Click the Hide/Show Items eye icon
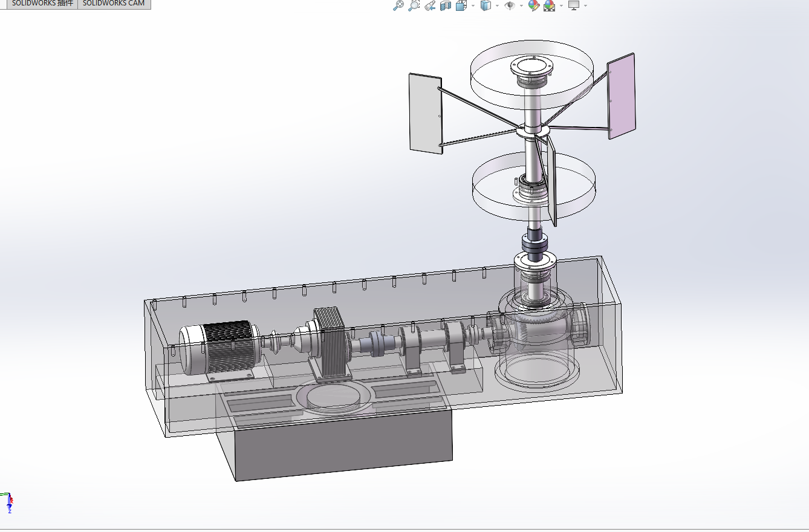The width and height of the screenshot is (809, 532). pos(510,5)
